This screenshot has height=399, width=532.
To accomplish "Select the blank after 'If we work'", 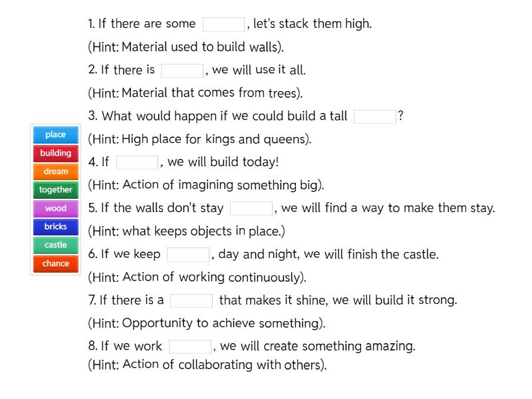I will [190, 346].
